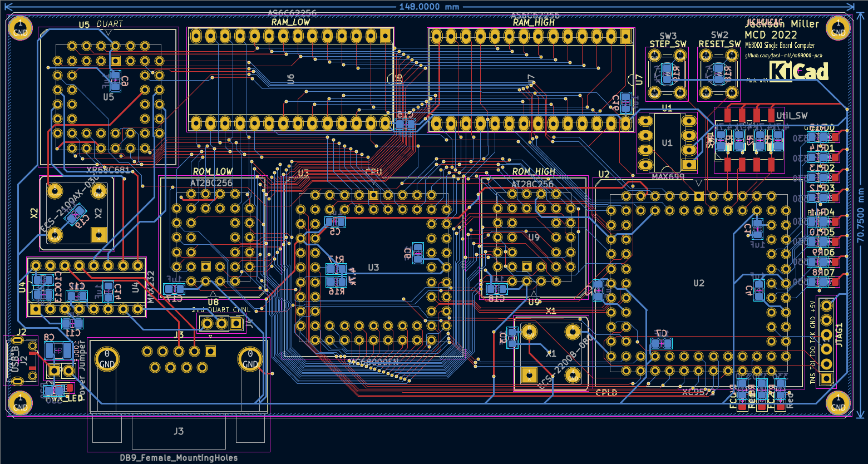
Task: Select the MCD 2022 text
Action: point(771,35)
